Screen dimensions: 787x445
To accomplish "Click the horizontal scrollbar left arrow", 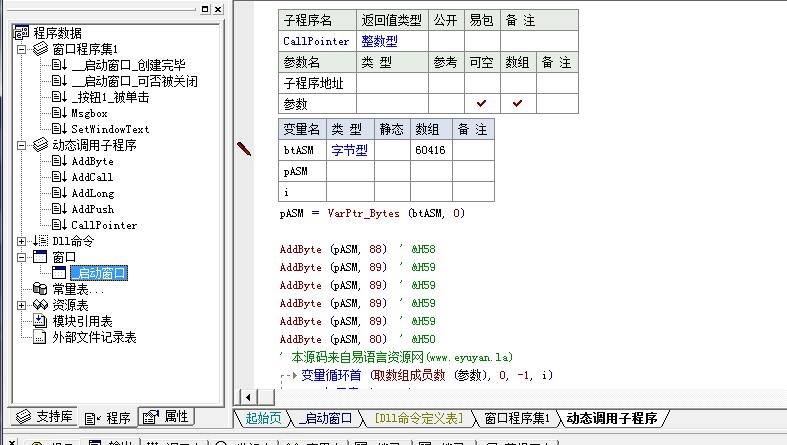I will click(x=248, y=397).
